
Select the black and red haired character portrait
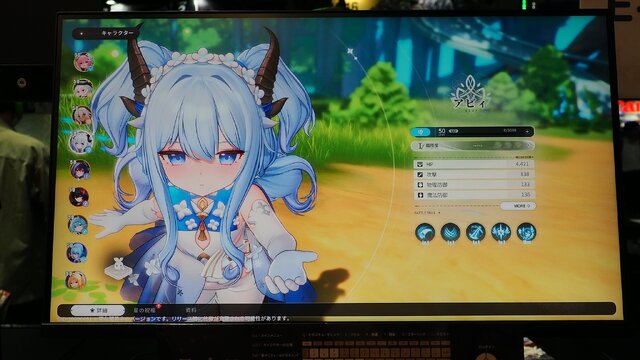(x=79, y=198)
